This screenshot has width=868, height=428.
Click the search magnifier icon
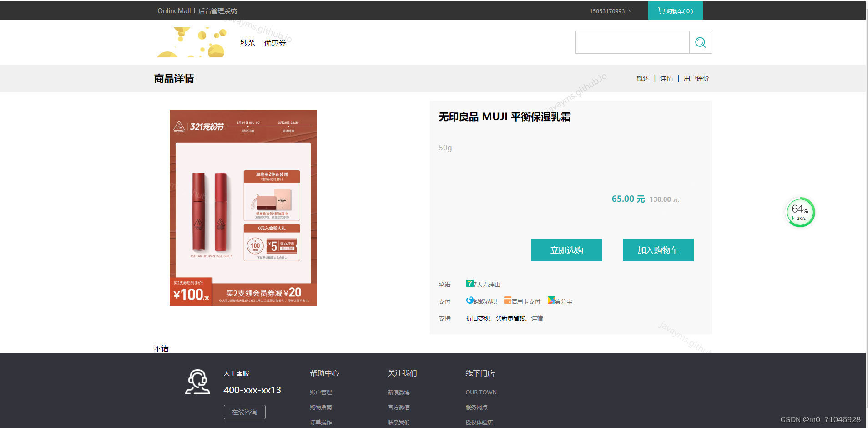[x=700, y=42]
